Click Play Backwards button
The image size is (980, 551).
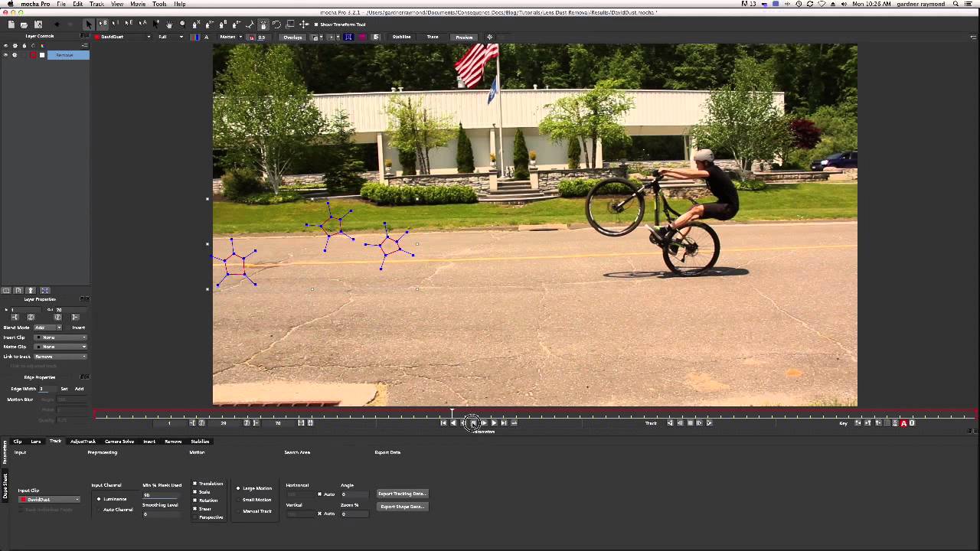click(x=453, y=422)
